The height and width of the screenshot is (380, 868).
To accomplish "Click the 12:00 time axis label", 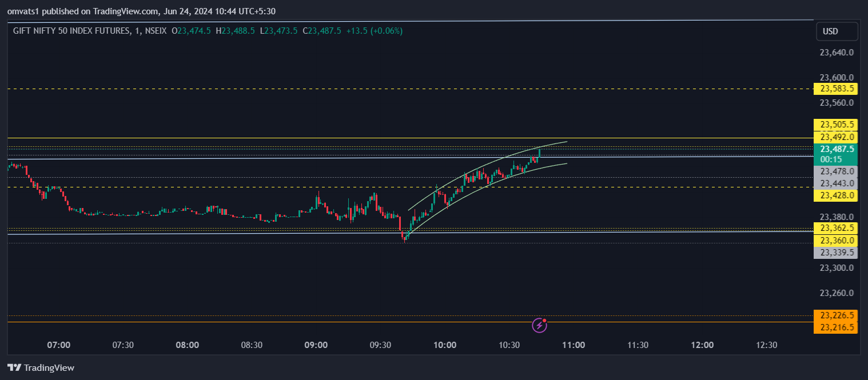I will click(702, 345).
